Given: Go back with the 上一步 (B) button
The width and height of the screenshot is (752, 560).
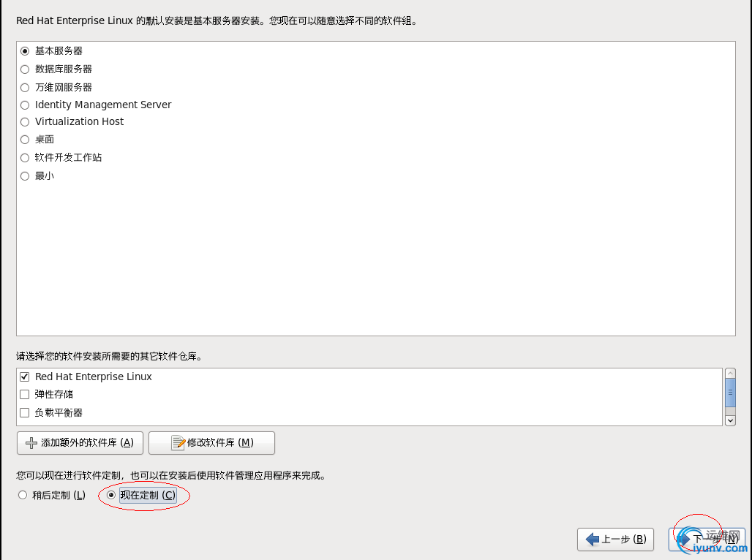Looking at the screenshot, I should 615,540.
